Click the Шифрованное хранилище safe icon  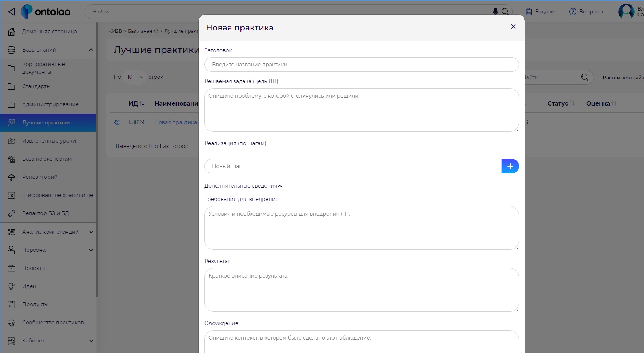tap(12, 195)
